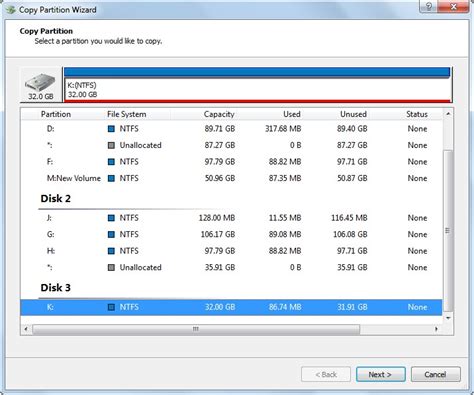Click the vertical scrollbar up arrow
This screenshot has width=474, height=395.
click(x=448, y=114)
